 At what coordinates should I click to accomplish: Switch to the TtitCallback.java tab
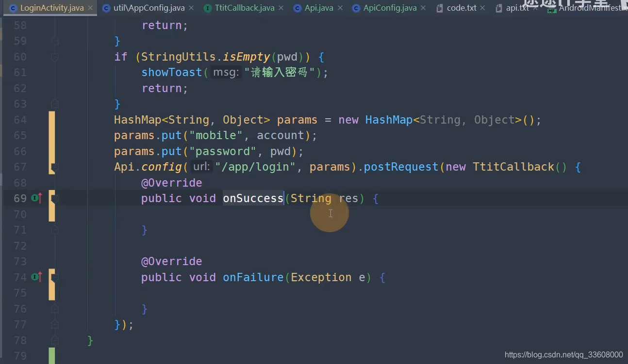(245, 8)
